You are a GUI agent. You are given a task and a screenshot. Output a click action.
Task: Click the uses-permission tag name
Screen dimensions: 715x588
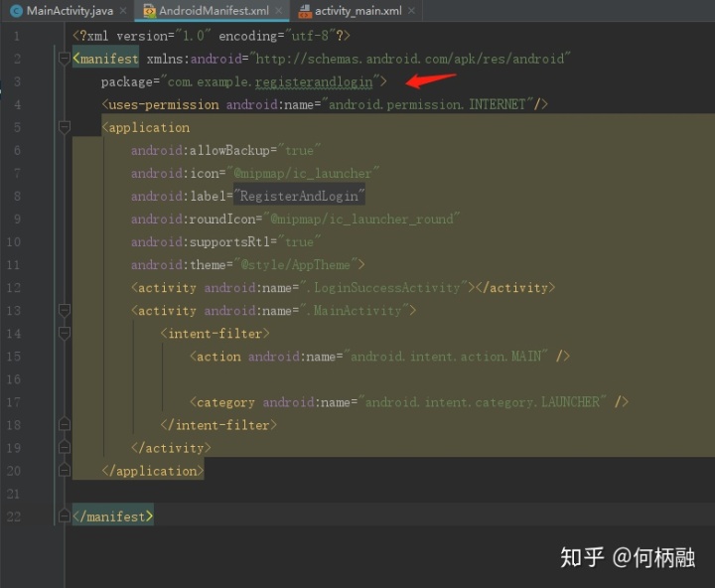(x=164, y=105)
